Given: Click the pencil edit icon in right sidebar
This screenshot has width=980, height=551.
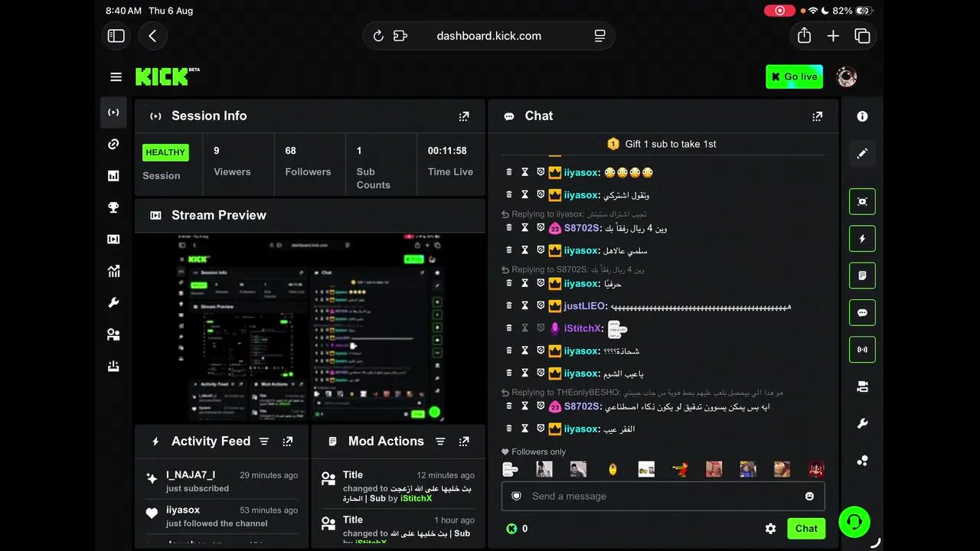Looking at the screenshot, I should (x=862, y=153).
